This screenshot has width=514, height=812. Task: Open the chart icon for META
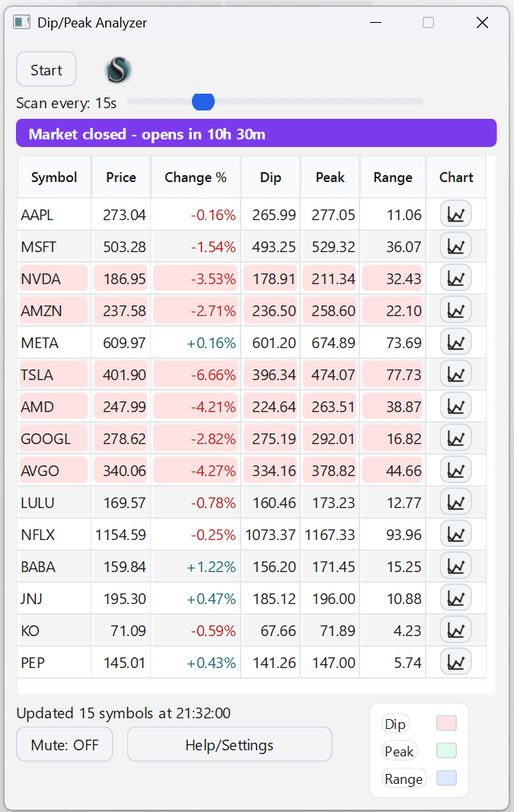[455, 343]
